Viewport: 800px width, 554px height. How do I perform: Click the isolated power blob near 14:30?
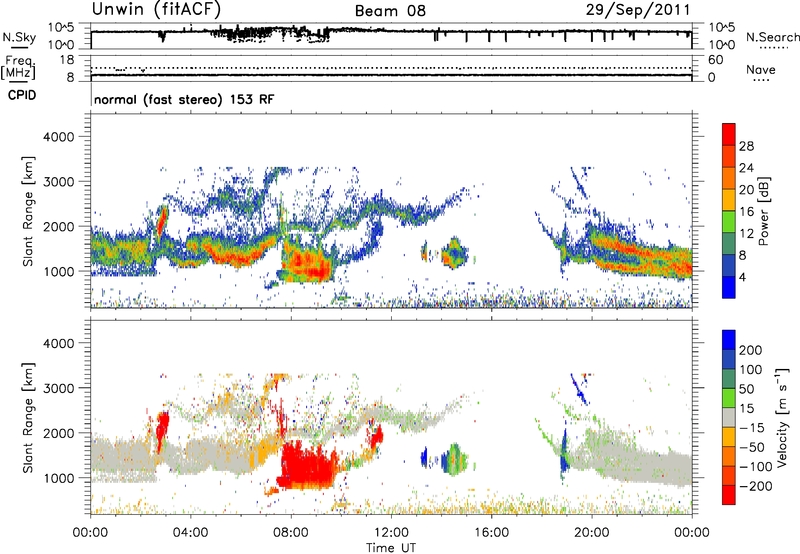[453, 253]
